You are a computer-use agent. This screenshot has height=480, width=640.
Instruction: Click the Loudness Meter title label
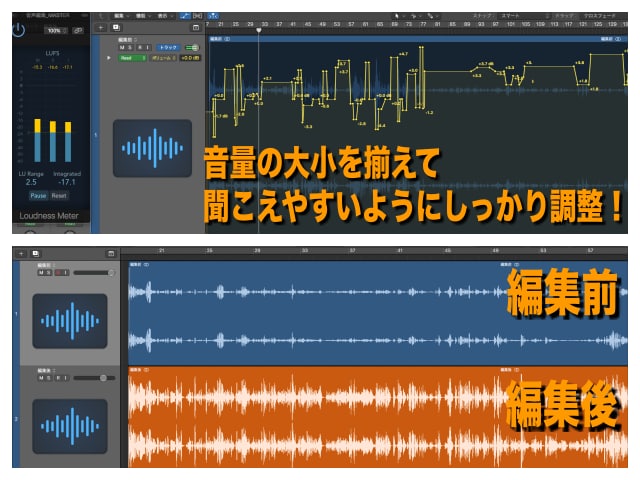tap(49, 216)
